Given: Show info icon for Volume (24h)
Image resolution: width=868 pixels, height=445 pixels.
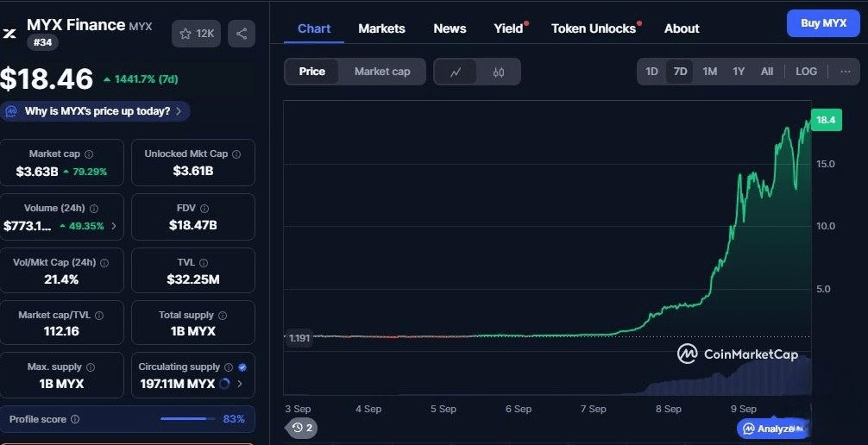Looking at the screenshot, I should (94, 209).
